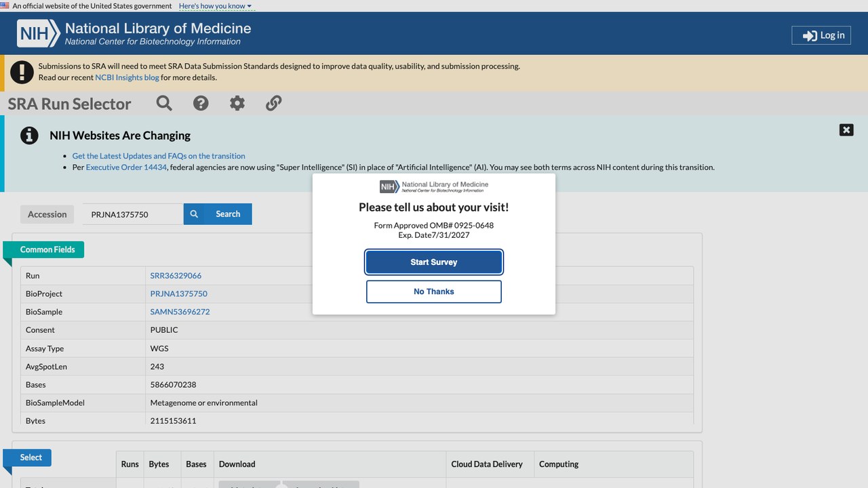Click the NIH logo in header
Screen dimensions: 868x488
click(x=38, y=33)
